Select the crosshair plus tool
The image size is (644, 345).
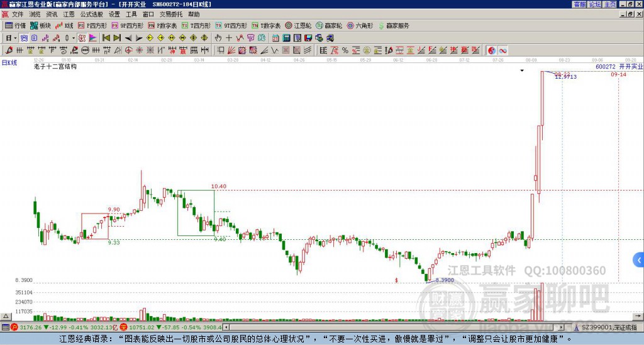tap(229, 38)
